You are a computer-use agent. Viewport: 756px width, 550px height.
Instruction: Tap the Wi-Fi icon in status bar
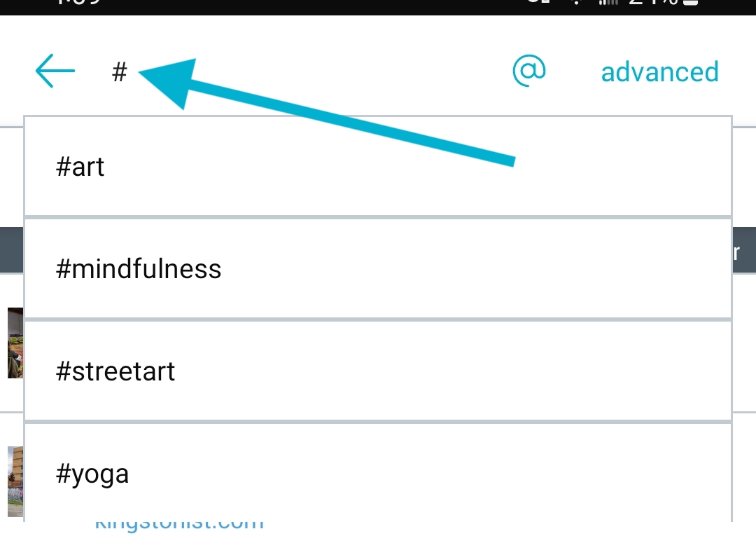click(575, 2)
